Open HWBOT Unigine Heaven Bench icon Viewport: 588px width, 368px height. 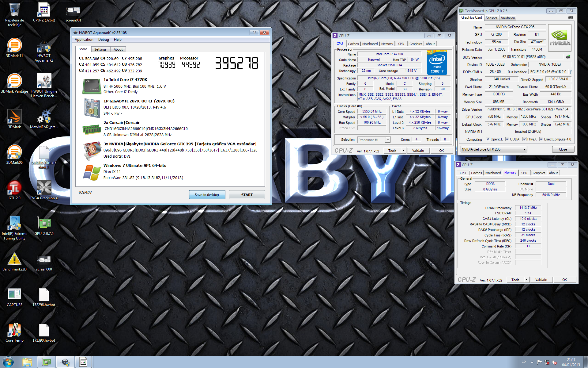(x=44, y=86)
